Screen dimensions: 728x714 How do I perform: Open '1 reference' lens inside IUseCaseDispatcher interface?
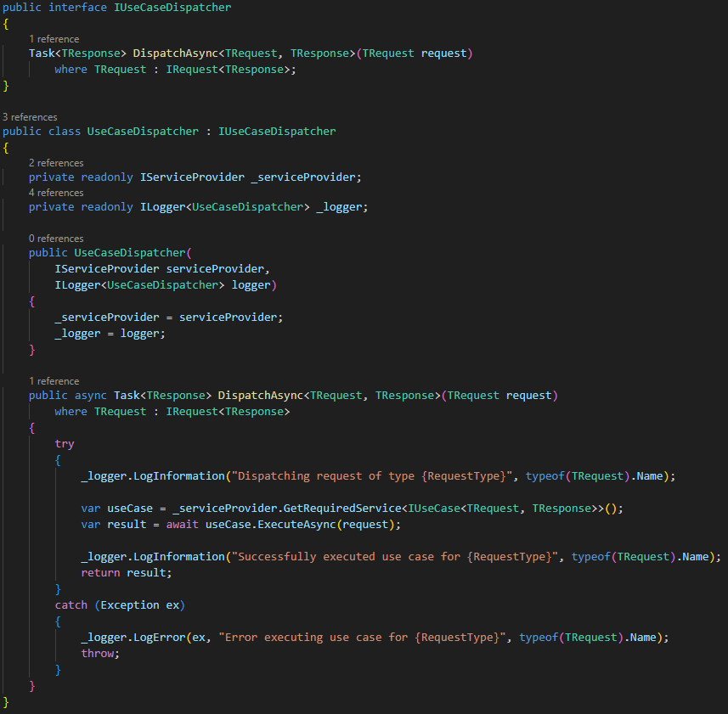pos(54,39)
